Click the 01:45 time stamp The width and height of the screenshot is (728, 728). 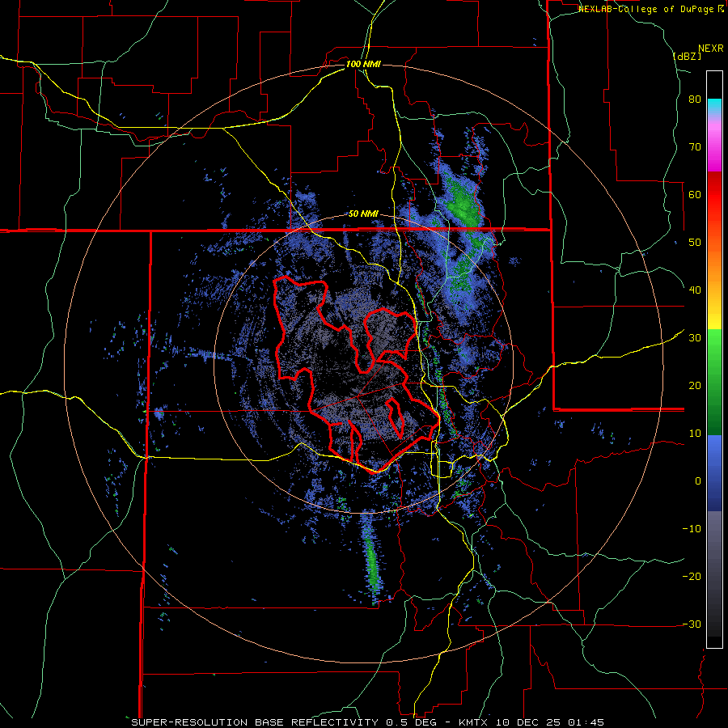point(587,722)
